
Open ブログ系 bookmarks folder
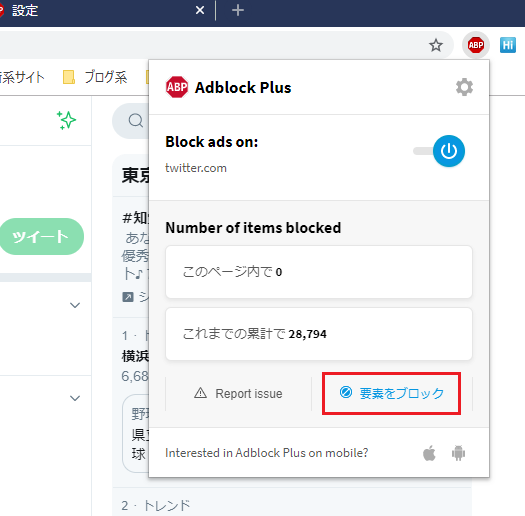click(95, 77)
